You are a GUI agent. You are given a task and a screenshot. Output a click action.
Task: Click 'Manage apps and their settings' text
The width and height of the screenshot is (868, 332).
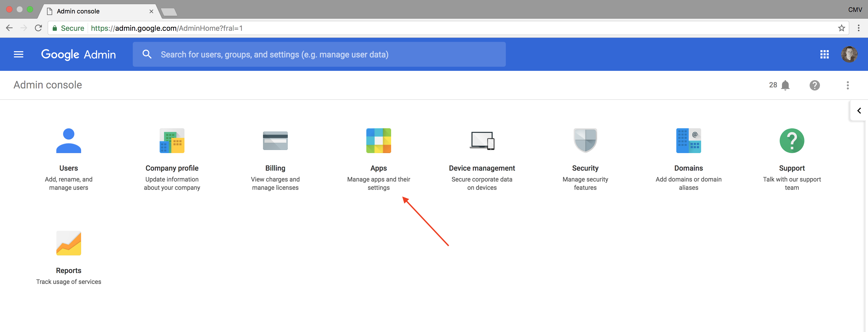(378, 184)
